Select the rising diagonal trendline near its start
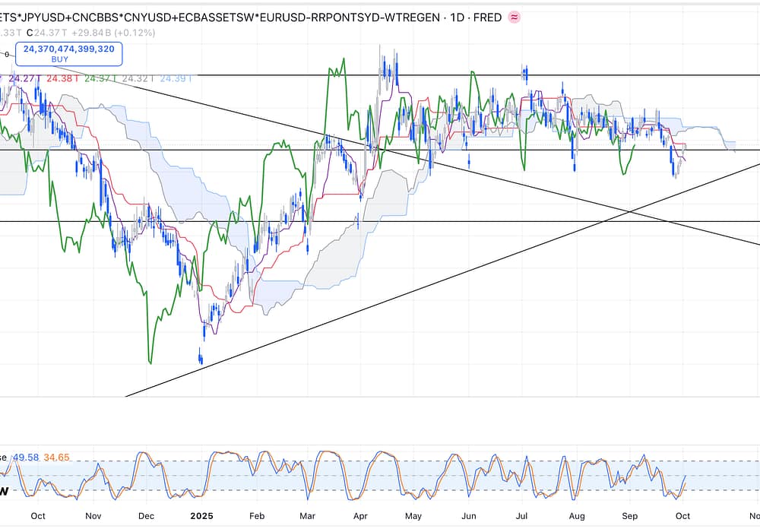 point(152,388)
